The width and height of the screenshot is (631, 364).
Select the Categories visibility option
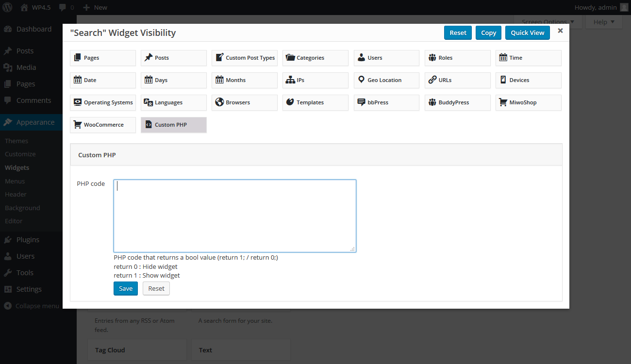click(x=315, y=58)
